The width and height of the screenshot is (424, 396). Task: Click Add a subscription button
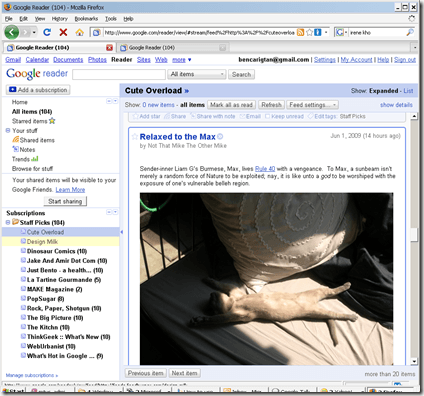[x=38, y=90]
